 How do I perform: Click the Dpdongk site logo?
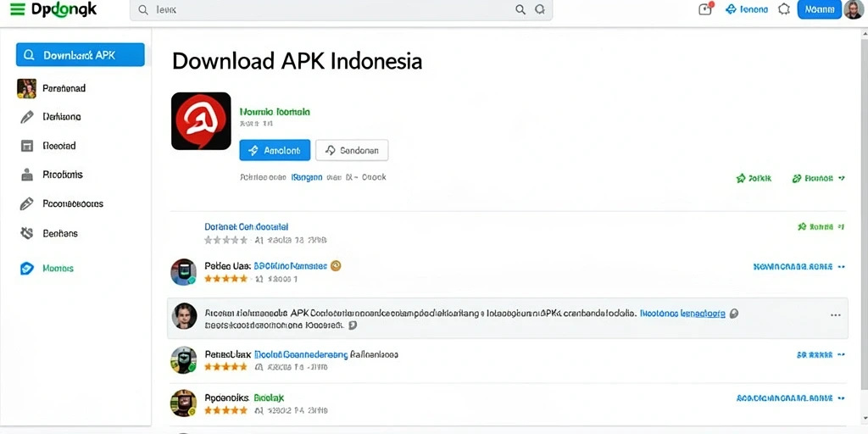[64, 9]
